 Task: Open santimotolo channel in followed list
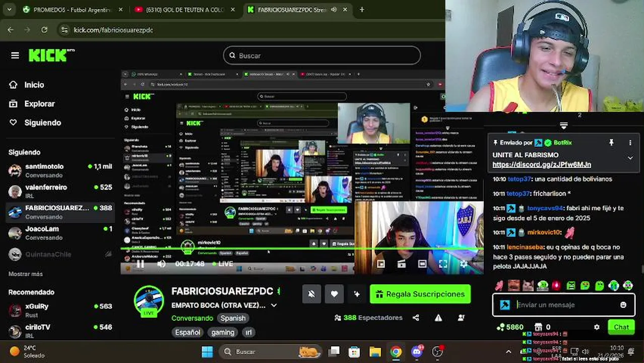(60, 170)
